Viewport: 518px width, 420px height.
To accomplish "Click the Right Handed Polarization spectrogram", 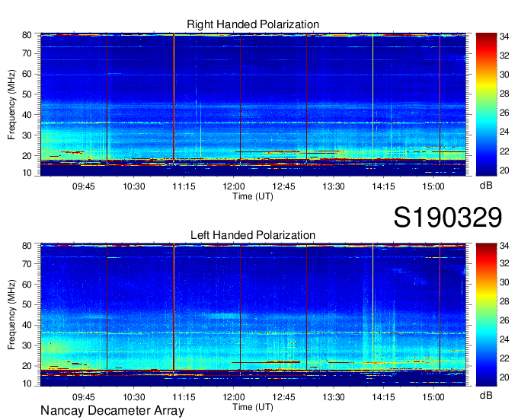I will click(x=253, y=104).
